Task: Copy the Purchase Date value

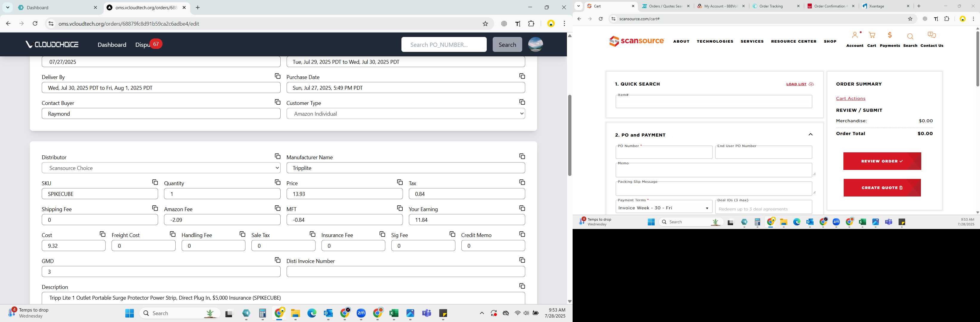Action: [x=522, y=76]
